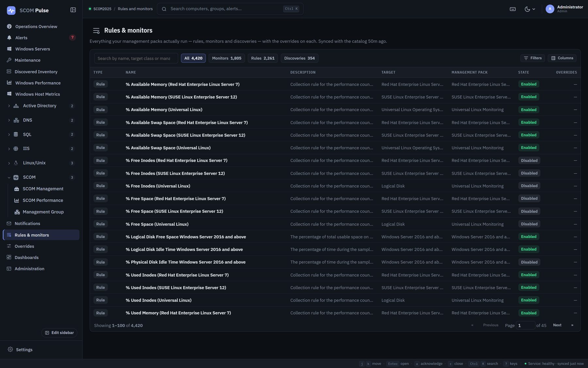
Task: Open Windows Performance chart item
Action: (41, 83)
